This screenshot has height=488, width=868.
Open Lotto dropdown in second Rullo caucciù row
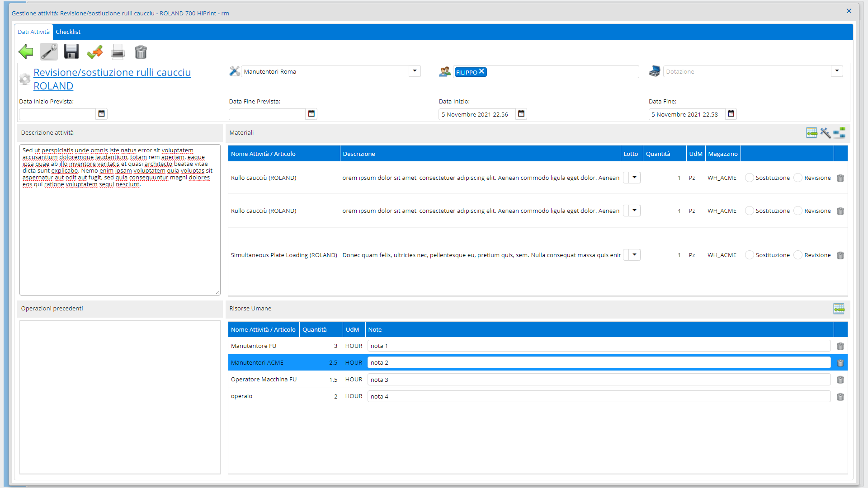click(x=635, y=211)
